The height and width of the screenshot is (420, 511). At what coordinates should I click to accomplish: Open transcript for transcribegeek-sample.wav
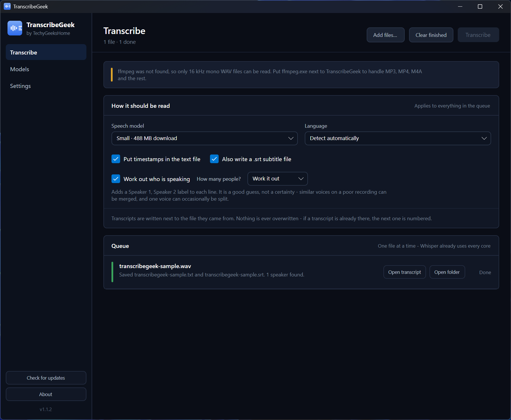coord(404,272)
